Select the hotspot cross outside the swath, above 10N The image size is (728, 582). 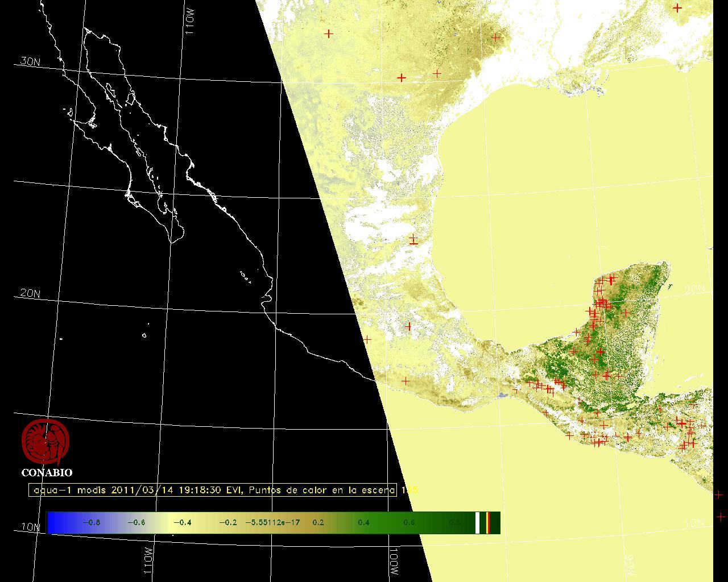click(x=718, y=495)
